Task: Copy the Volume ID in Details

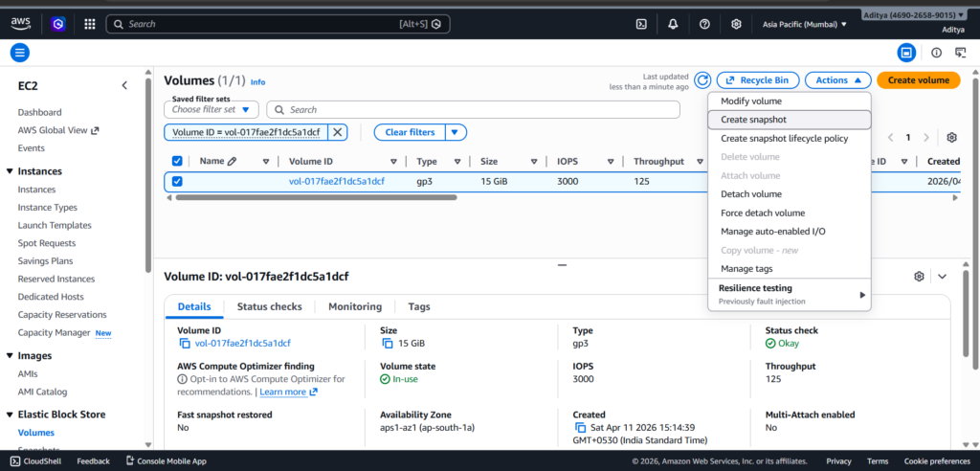Action: pyautogui.click(x=185, y=343)
